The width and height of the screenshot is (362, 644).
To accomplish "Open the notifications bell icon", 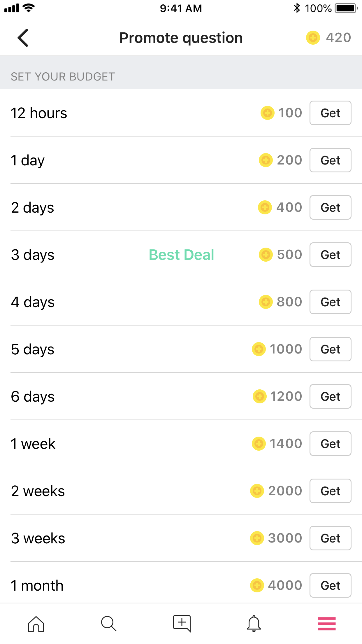I will point(254,624).
